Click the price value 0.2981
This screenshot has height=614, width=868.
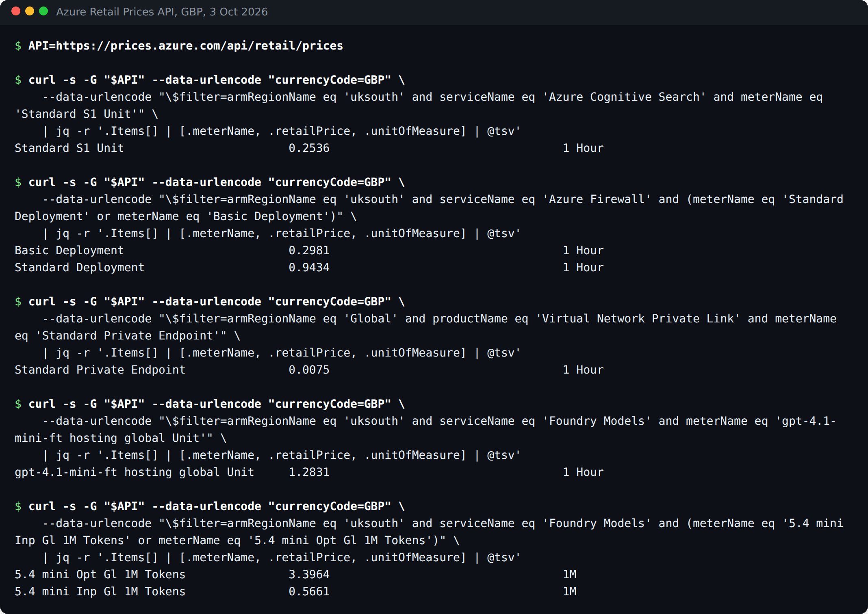click(x=309, y=251)
